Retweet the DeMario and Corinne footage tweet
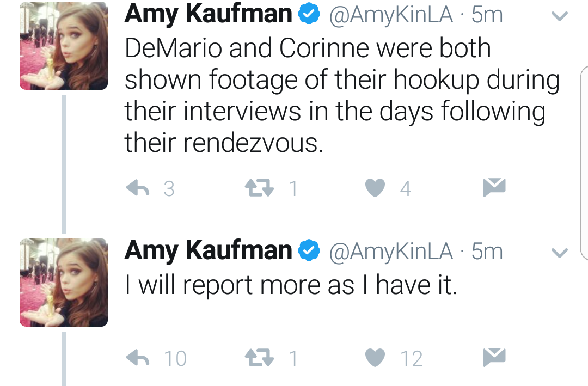The height and width of the screenshot is (386, 588). [x=259, y=188]
